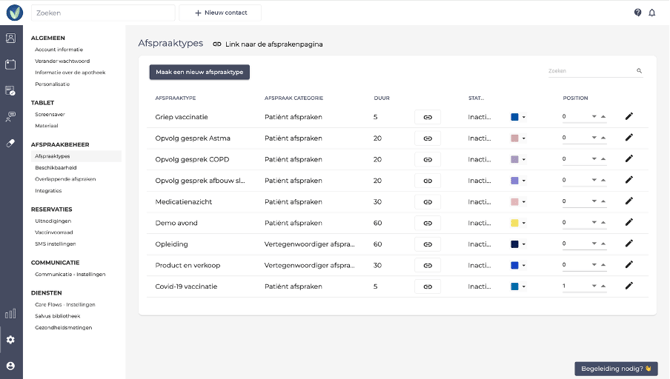Click Maak een nieuw afspraaktype button
The width and height of the screenshot is (670, 379).
(x=200, y=72)
